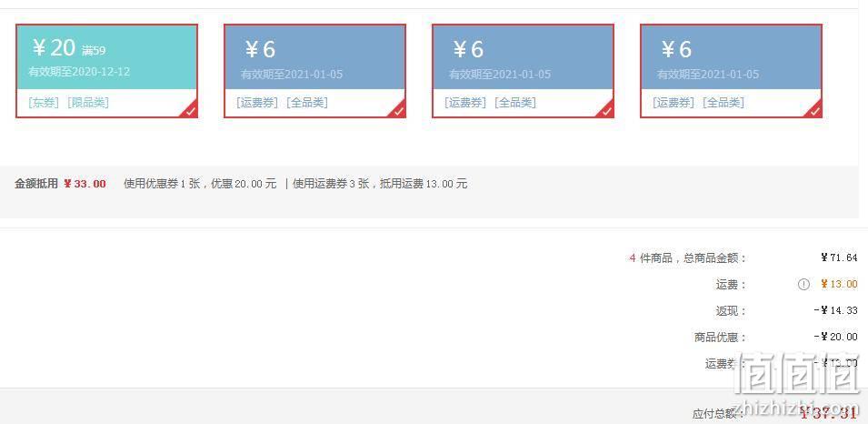Click [全品类] tag on rightmost ¥6 coupon
Screen dimensions: 868x424
click(723, 103)
